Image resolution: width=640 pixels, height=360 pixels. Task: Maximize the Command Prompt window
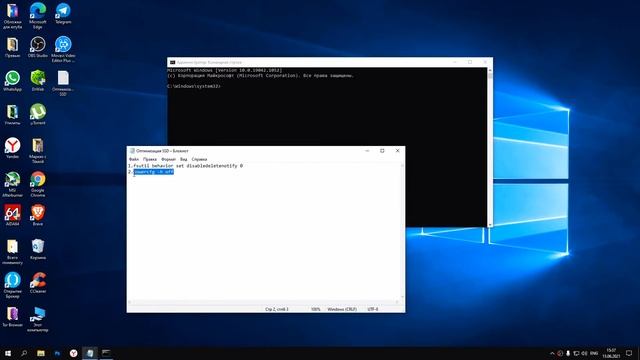coord(470,62)
